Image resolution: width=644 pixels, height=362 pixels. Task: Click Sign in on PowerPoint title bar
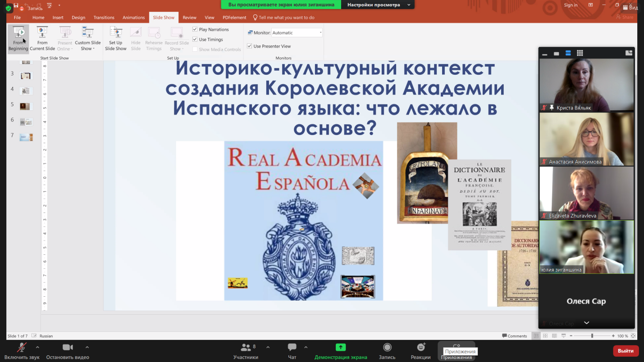571,5
